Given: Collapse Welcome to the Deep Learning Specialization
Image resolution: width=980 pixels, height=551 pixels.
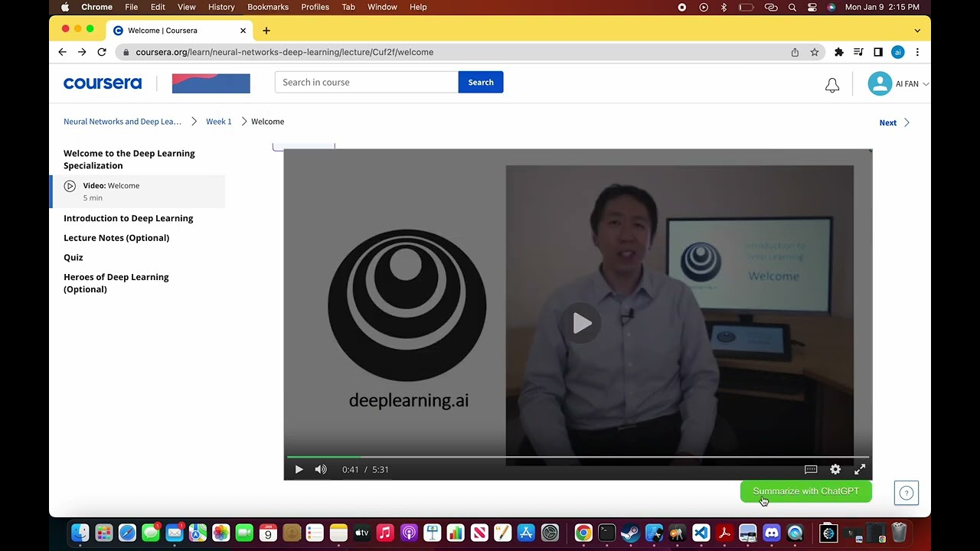Looking at the screenshot, I should (x=129, y=159).
